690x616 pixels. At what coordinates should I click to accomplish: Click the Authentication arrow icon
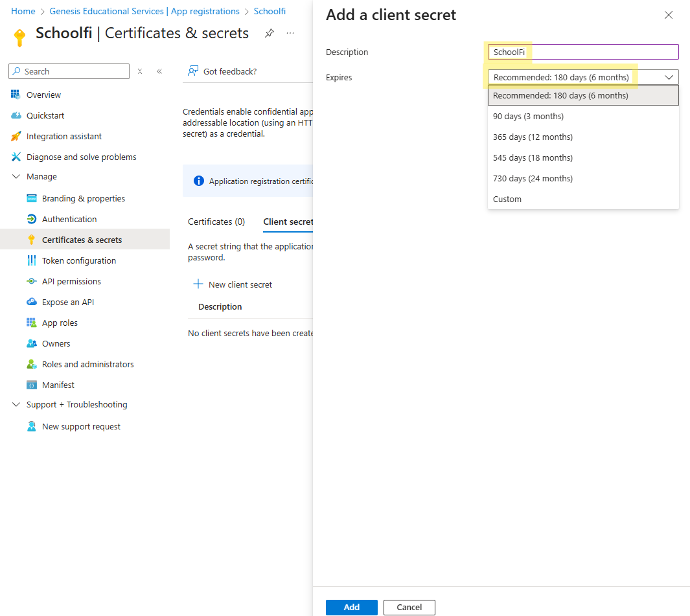click(x=32, y=219)
